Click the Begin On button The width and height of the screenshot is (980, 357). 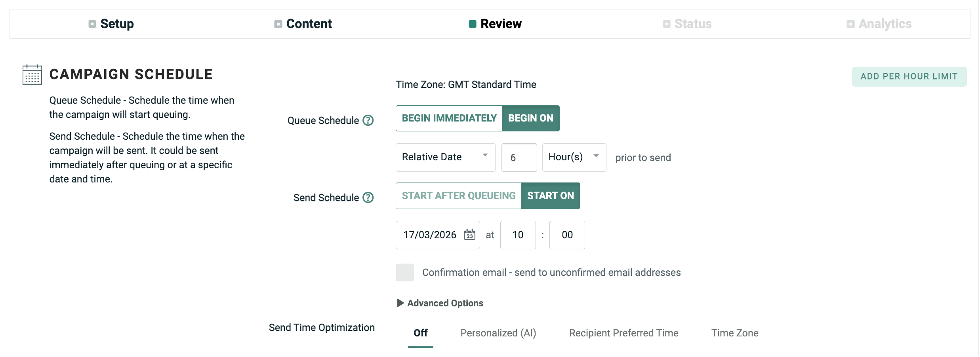tap(530, 118)
